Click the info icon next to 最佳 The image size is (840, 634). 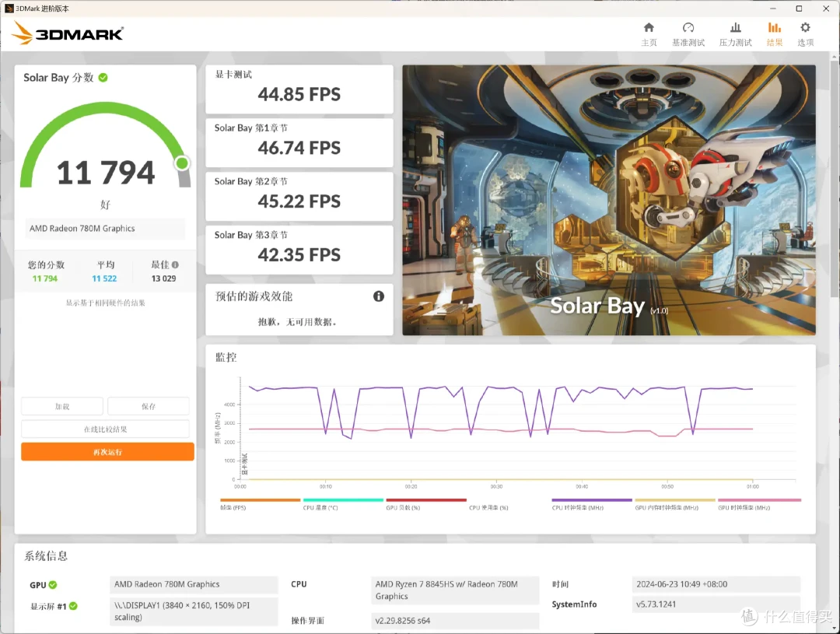(x=175, y=264)
